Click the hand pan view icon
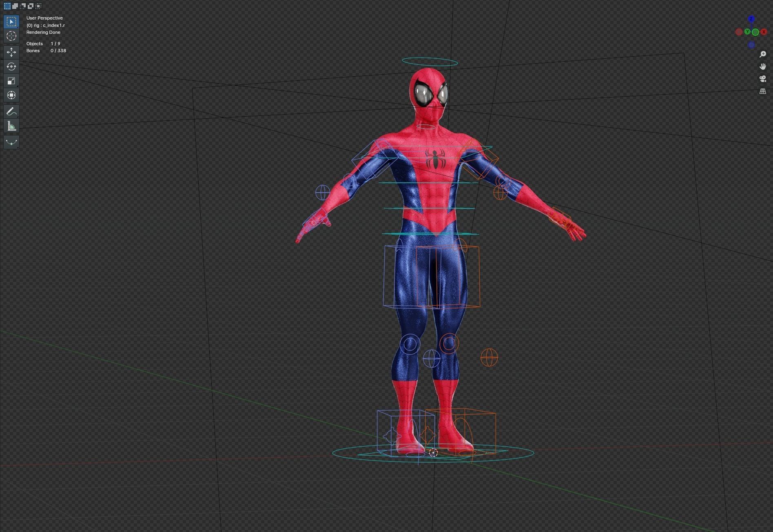773x532 pixels. [x=763, y=66]
